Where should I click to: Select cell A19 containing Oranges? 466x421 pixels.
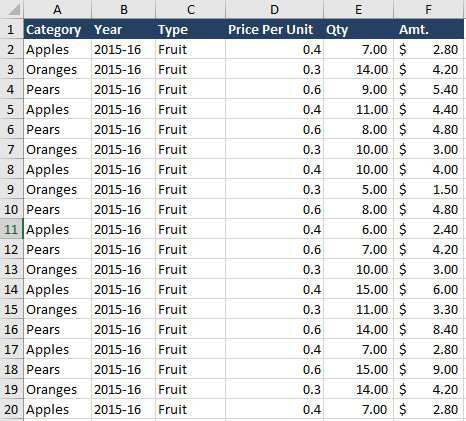(57, 389)
